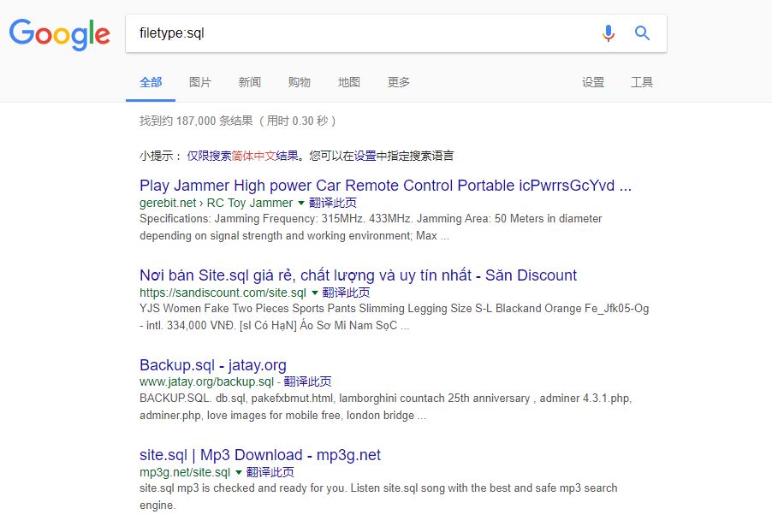Click the Google logo
The height and width of the screenshot is (532, 772).
60,34
